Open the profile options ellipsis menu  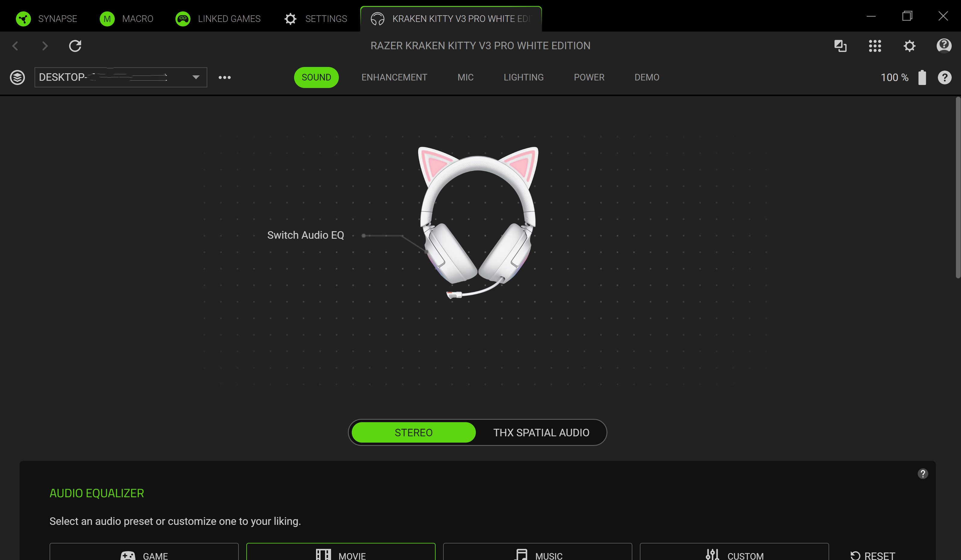[x=225, y=77]
